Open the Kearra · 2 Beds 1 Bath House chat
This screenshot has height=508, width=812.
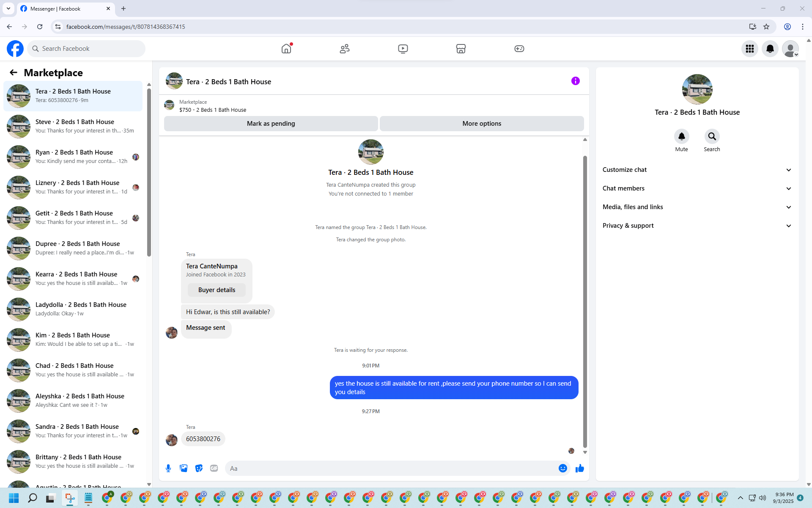tap(73, 279)
